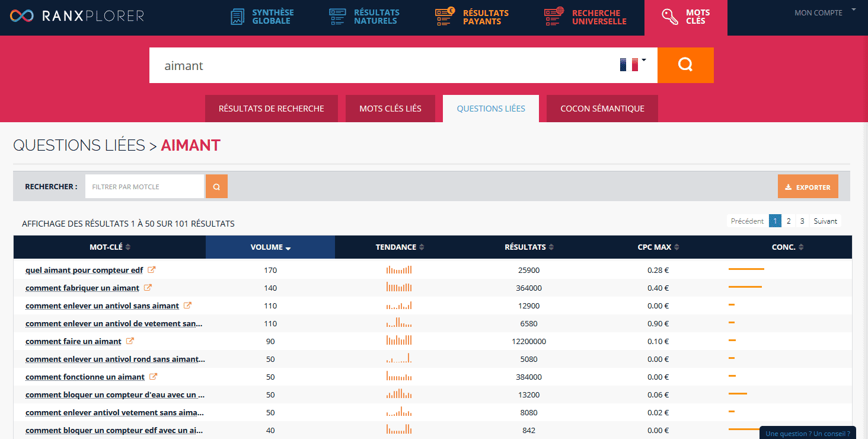
Task: Open 'comment bloquer un compteur edf' keyword link
Action: pos(115,430)
